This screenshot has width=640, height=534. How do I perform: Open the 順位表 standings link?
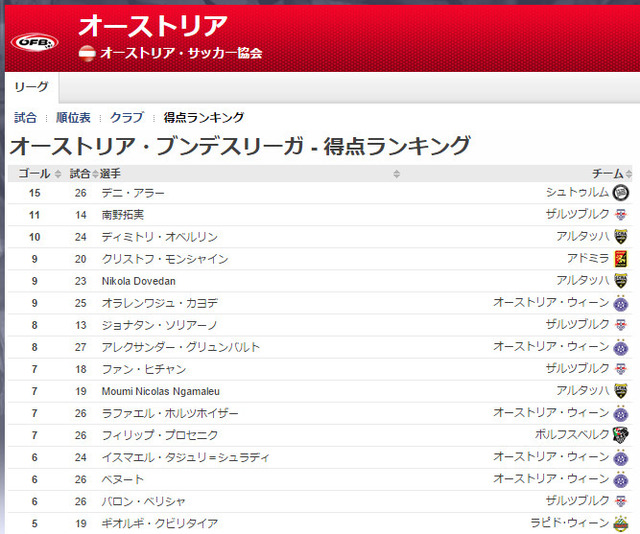pyautogui.click(x=73, y=118)
